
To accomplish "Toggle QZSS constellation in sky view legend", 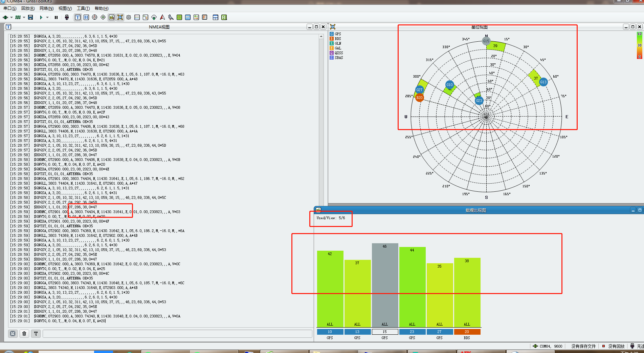I will [336, 53].
